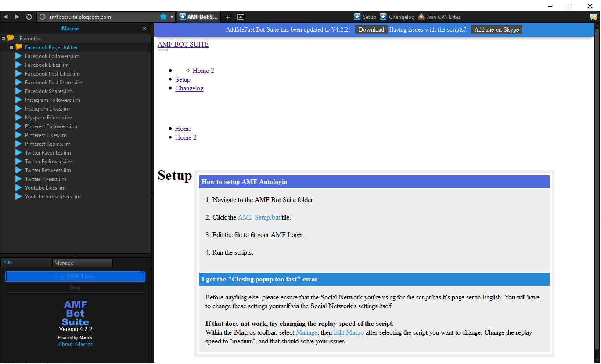Click the tab overview icon beside the plus
This screenshot has width=601, height=364.
[241, 17]
